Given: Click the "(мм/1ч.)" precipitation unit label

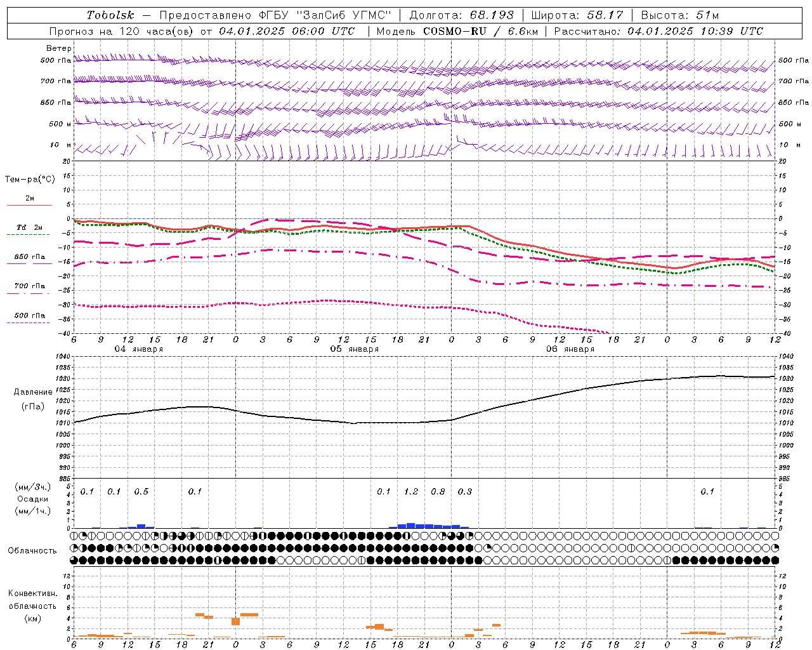Looking at the screenshot, I should [33, 510].
